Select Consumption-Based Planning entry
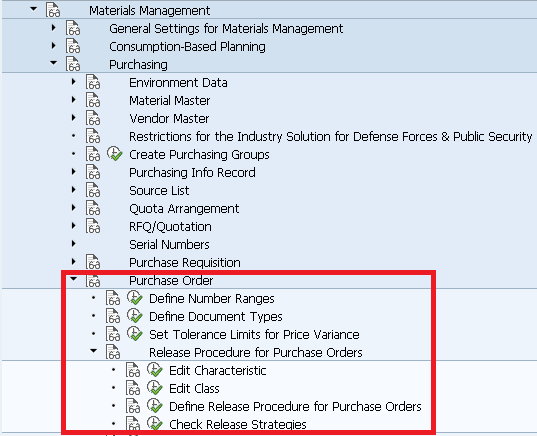 click(187, 47)
